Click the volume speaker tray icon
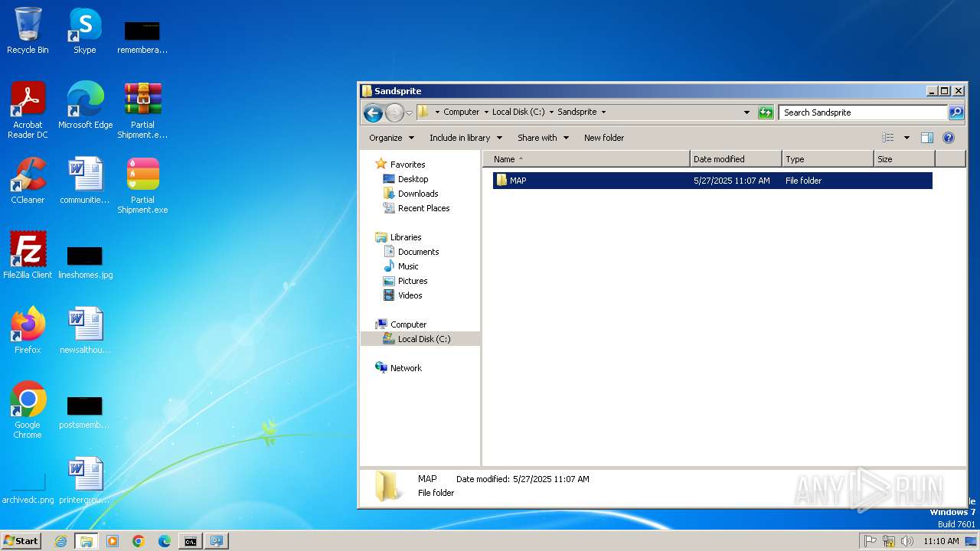The height and width of the screenshot is (551, 980). pos(907,541)
